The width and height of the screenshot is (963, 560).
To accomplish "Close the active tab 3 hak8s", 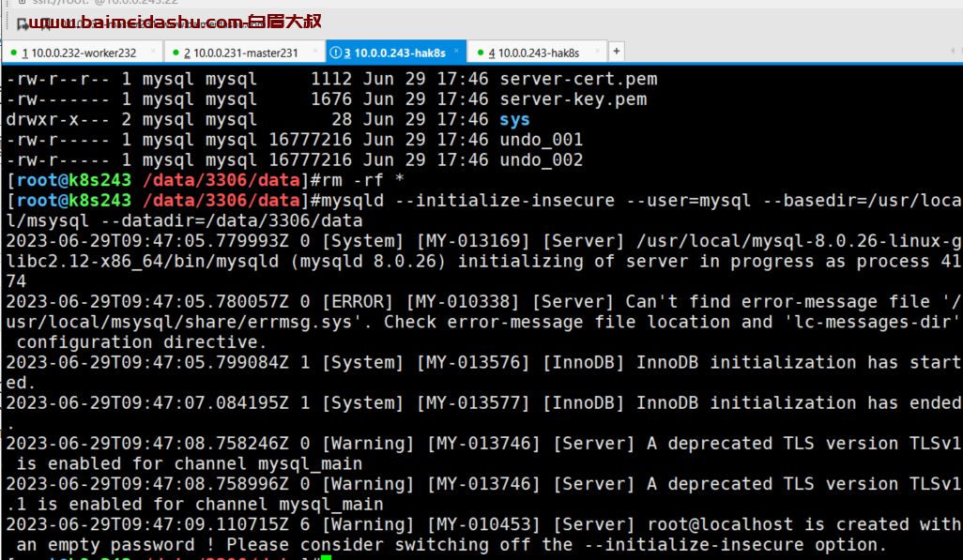I will [x=456, y=52].
